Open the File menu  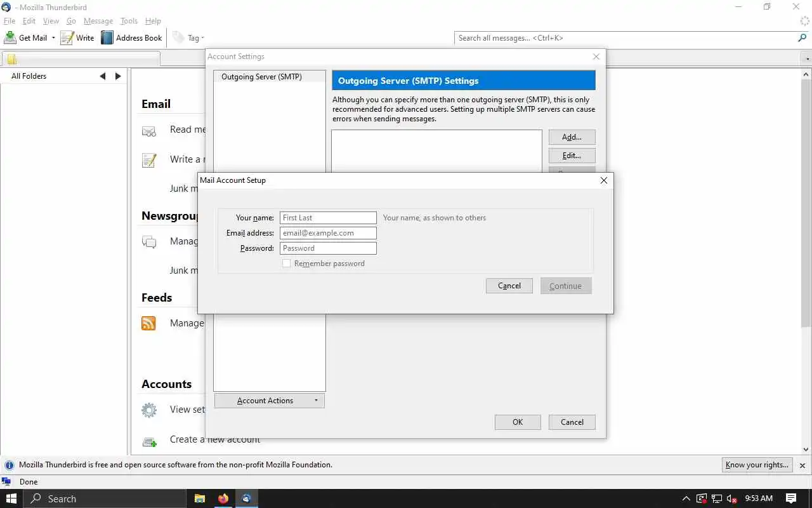coord(10,21)
